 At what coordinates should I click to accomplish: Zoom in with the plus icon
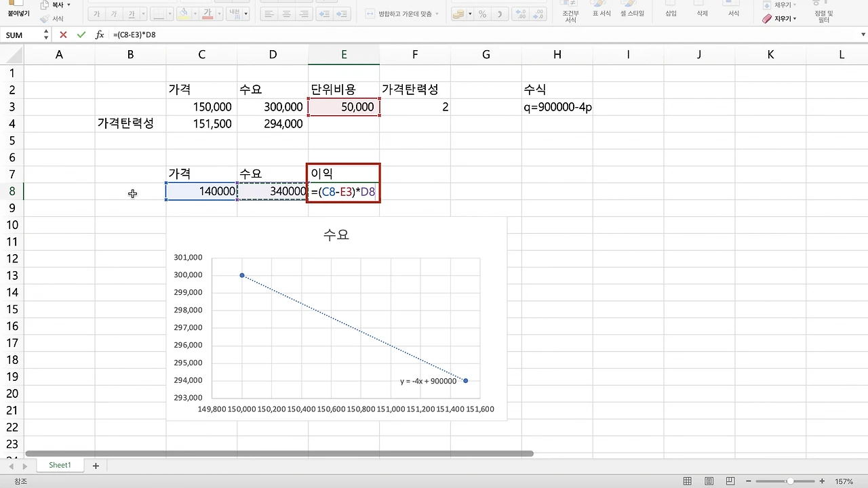823,481
